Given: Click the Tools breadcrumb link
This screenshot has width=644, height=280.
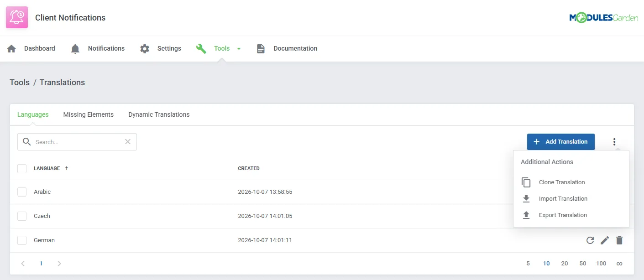Looking at the screenshot, I should 20,83.
